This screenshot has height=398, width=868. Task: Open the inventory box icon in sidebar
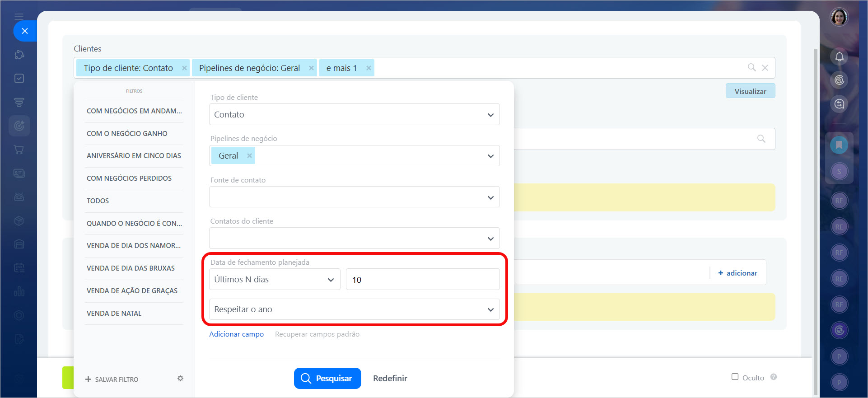[x=19, y=220]
